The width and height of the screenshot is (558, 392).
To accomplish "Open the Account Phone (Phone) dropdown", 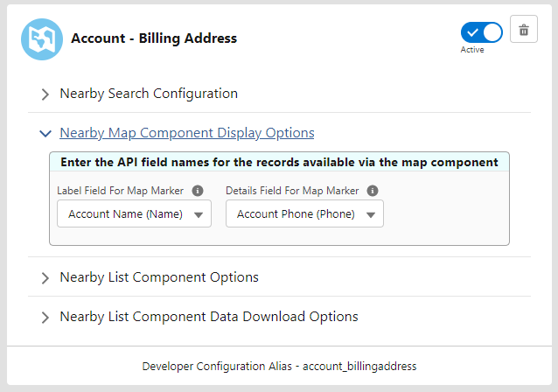I will pos(296,214).
